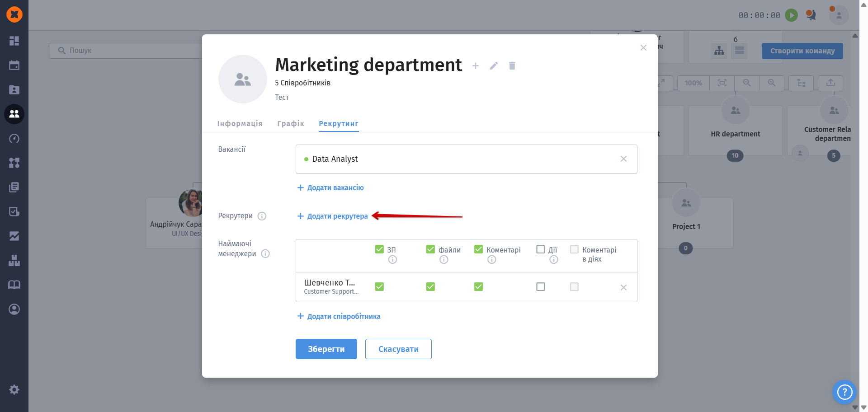Click the trash delete icon for the department
The width and height of the screenshot is (868, 412).
(512, 66)
